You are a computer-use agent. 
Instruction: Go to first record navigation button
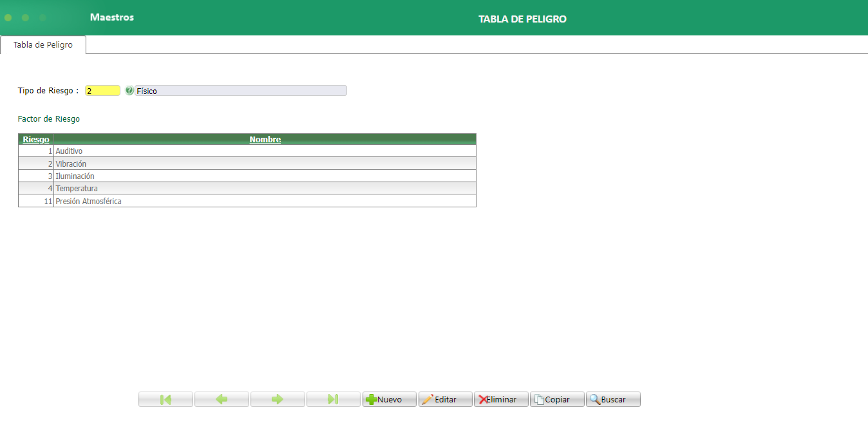click(165, 399)
